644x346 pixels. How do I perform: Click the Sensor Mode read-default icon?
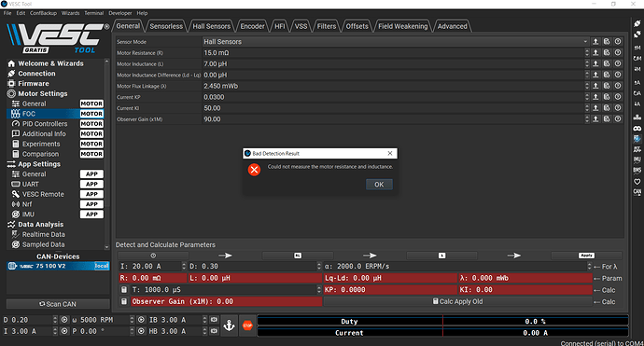click(607, 41)
